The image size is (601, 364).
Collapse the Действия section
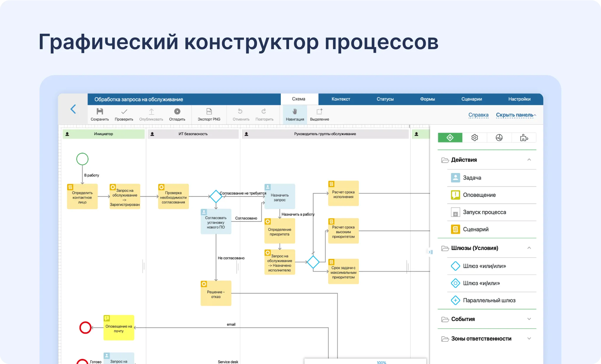click(529, 160)
